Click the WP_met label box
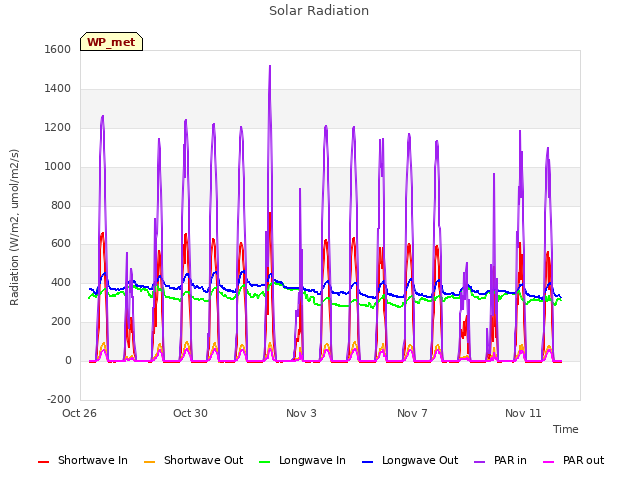The height and width of the screenshot is (480, 640). point(111,42)
